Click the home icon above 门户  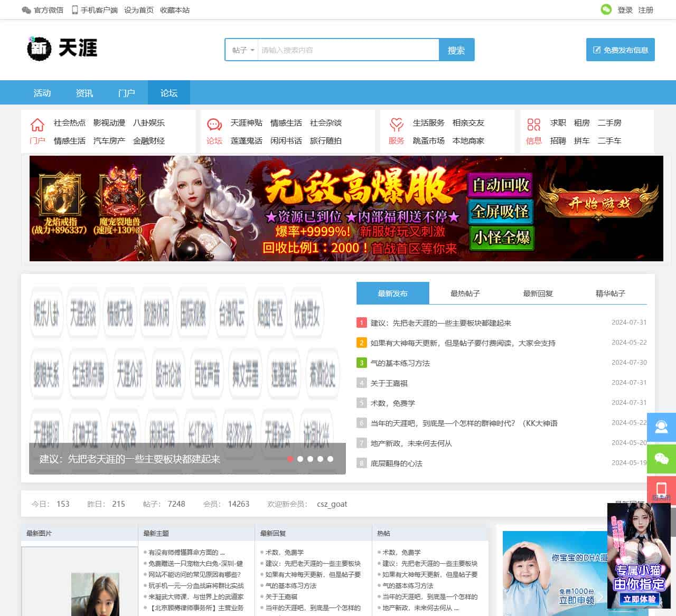point(37,125)
